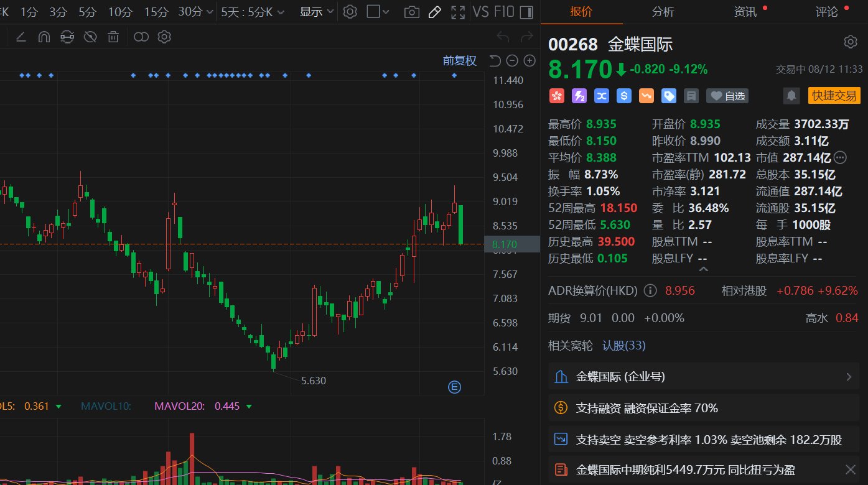Enter fullscreen chart mode

coord(458,12)
